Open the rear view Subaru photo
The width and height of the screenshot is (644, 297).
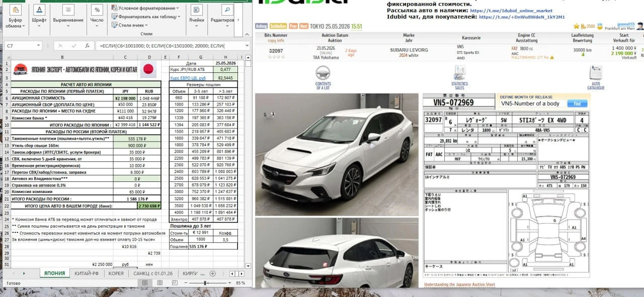[337, 253]
